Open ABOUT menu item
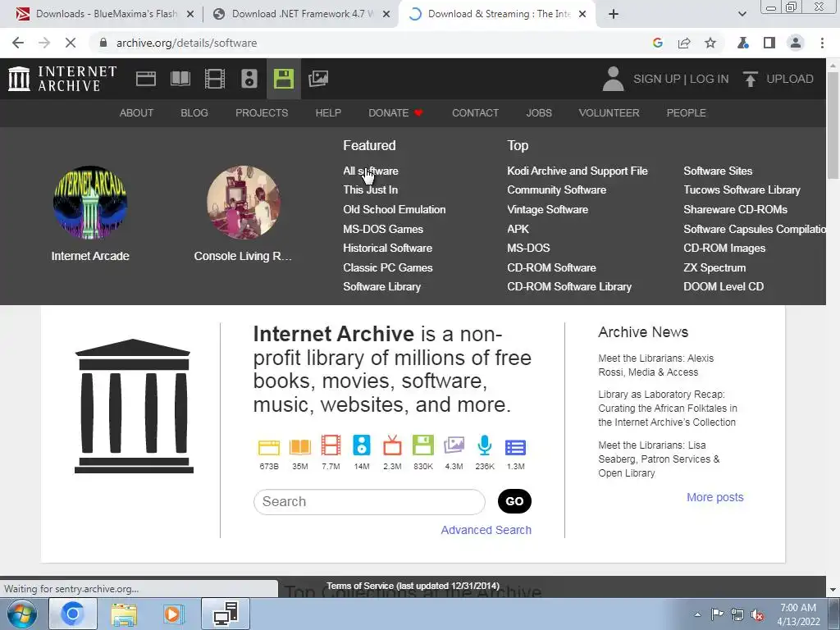The image size is (840, 630). 136,113
